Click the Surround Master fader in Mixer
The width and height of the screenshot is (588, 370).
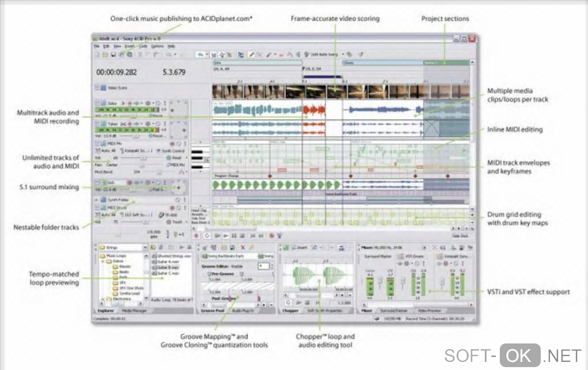380,282
